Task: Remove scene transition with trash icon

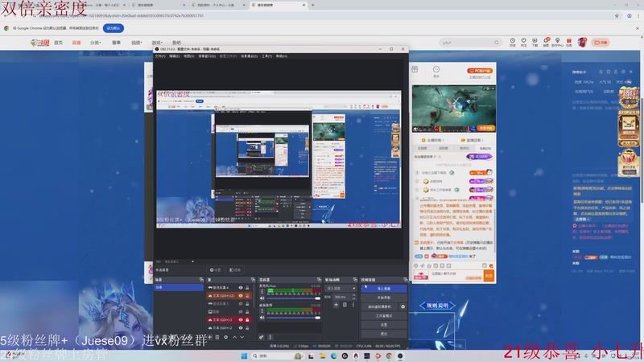Action: tap(345, 305)
